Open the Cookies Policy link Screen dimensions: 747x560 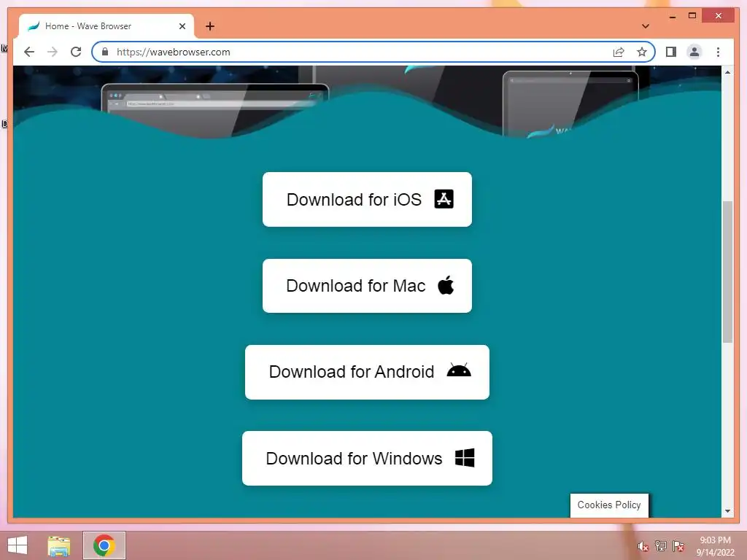coord(609,505)
